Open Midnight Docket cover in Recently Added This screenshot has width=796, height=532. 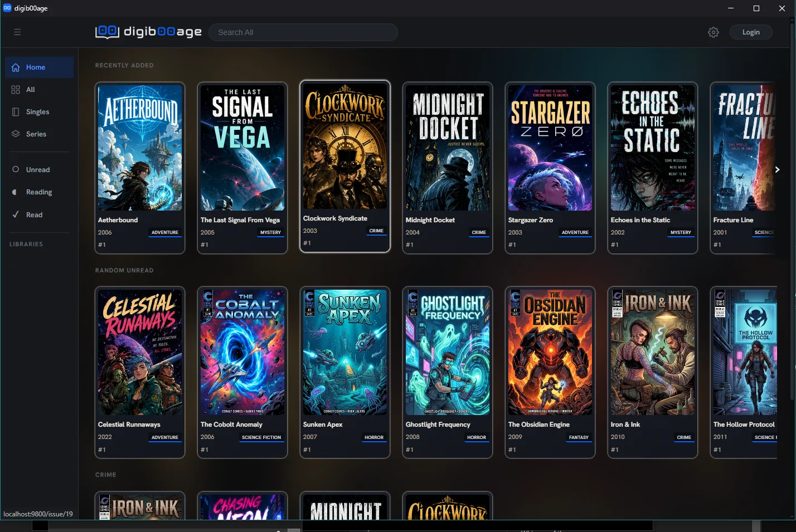coord(448,148)
